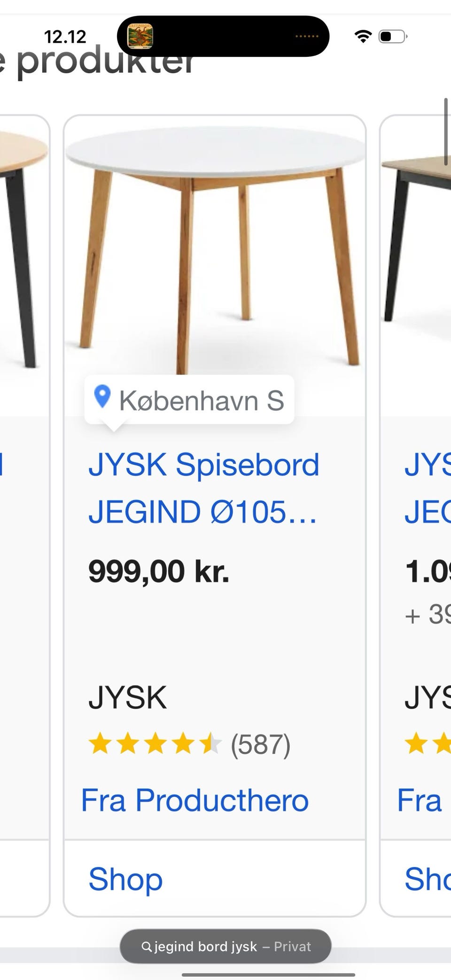451x980 pixels.
Task: Tap the Dynamic Island album art thumbnail
Action: (x=140, y=36)
